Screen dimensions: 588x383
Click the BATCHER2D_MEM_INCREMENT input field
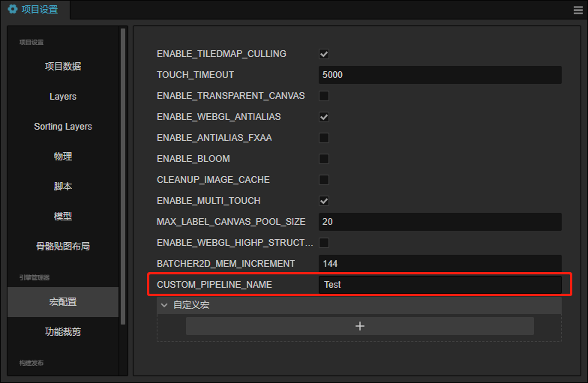[439, 264]
